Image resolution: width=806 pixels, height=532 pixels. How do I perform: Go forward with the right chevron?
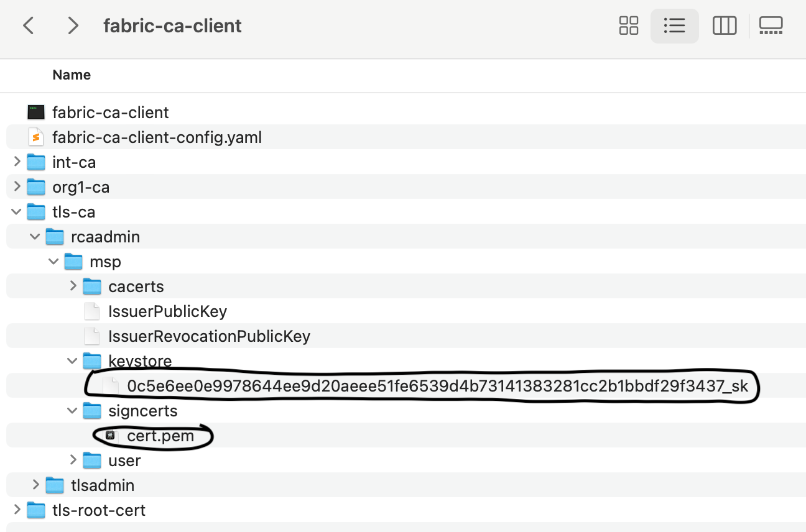tap(73, 25)
